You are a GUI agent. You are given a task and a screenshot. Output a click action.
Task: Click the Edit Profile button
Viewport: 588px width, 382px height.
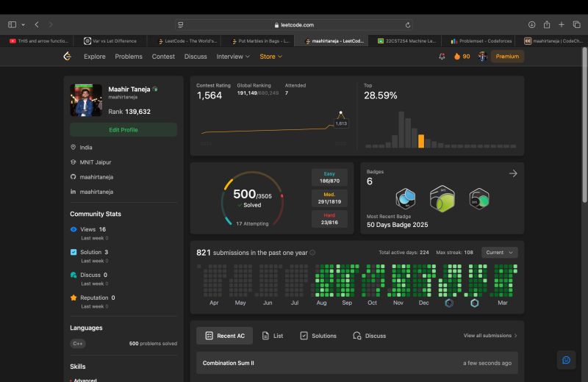[123, 130]
